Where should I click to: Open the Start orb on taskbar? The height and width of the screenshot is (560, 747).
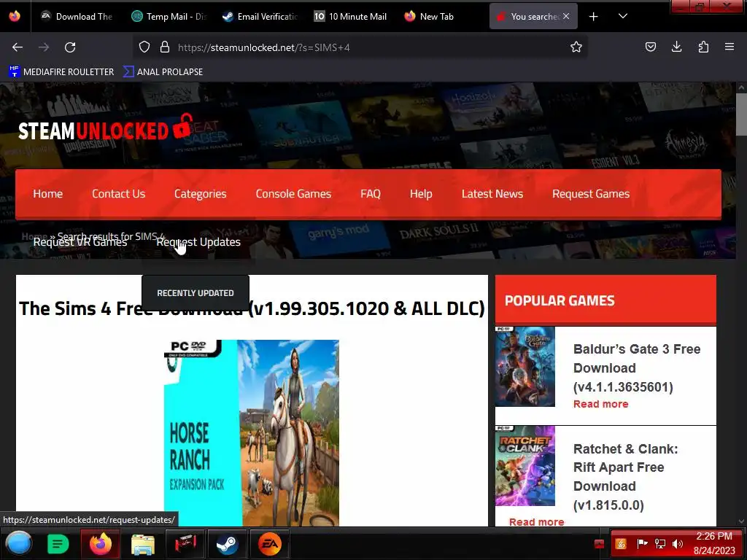(x=19, y=543)
